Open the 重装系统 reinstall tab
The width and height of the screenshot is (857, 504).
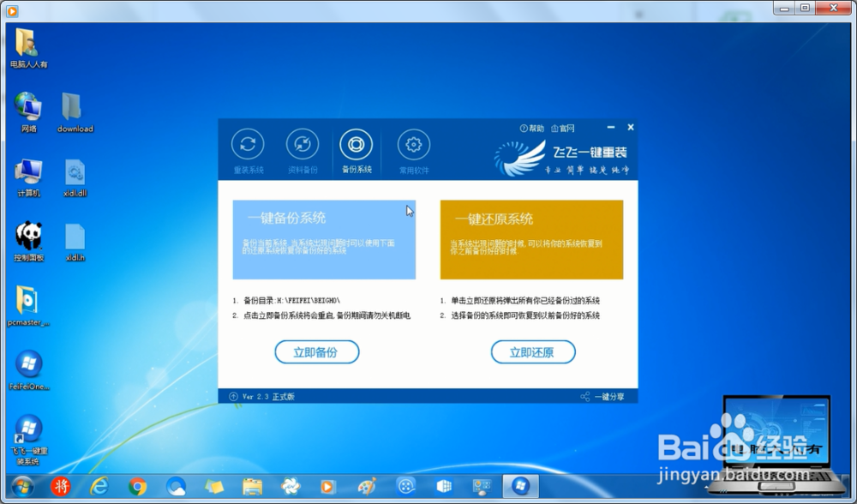coord(248,152)
